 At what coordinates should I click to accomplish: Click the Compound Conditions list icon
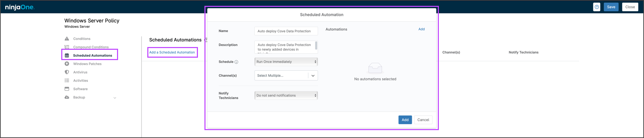[67, 47]
